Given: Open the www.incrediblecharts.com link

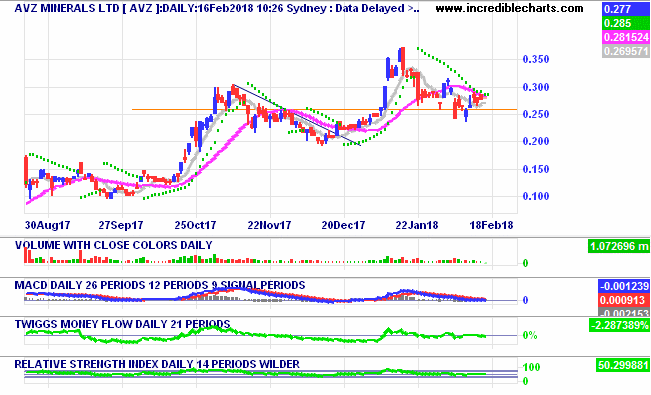Looking at the screenshot, I should pos(509,8).
